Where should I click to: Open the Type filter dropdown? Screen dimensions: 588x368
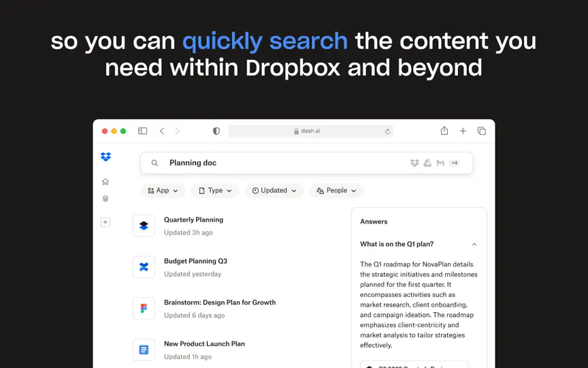point(215,190)
